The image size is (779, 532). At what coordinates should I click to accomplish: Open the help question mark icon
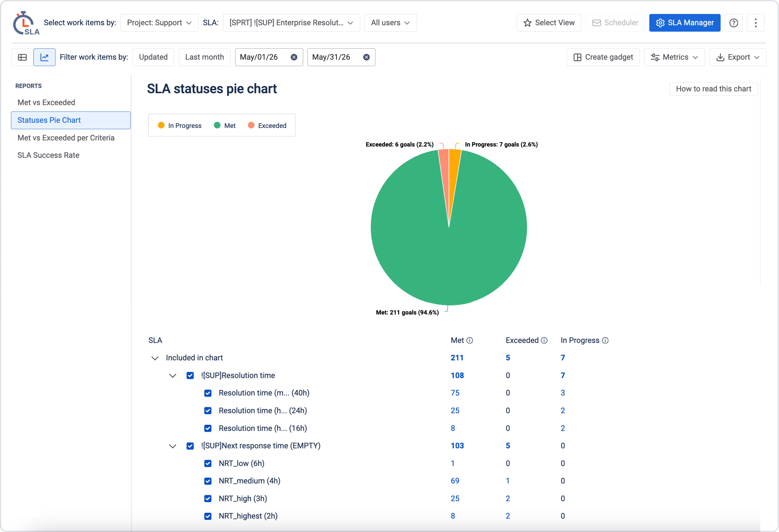(733, 23)
